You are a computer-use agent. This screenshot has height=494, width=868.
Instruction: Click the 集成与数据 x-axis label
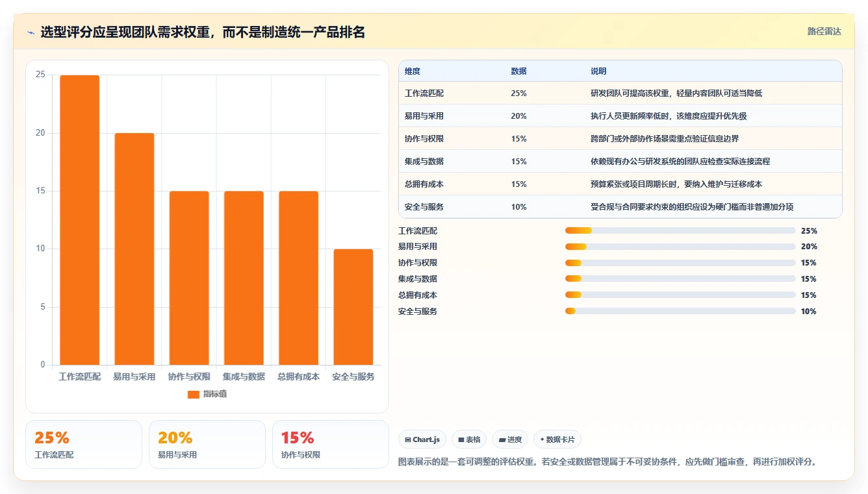tap(244, 377)
